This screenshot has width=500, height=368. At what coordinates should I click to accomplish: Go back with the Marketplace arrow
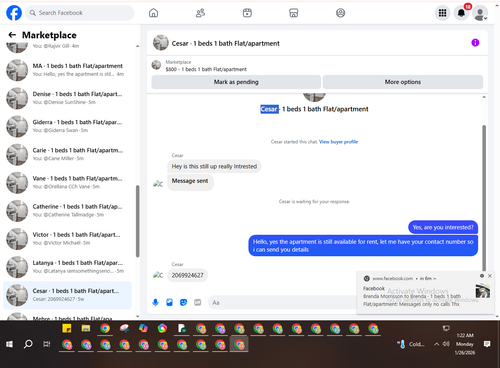[12, 35]
